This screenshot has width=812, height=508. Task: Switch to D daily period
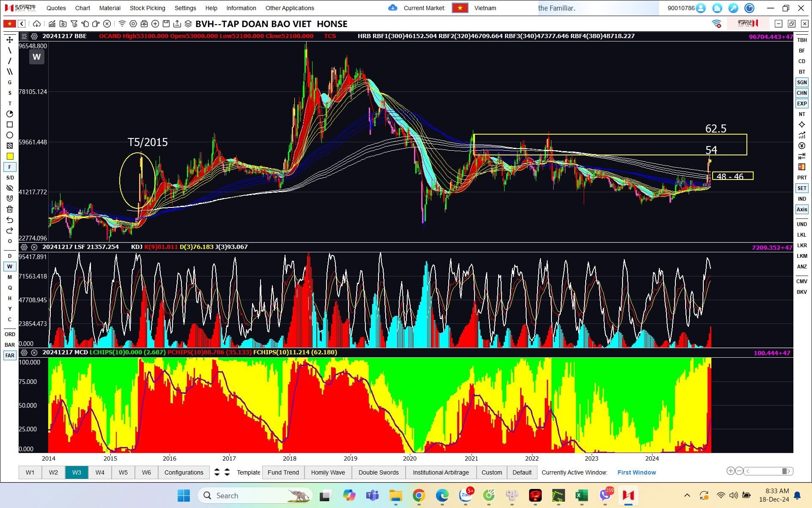[x=10, y=256]
